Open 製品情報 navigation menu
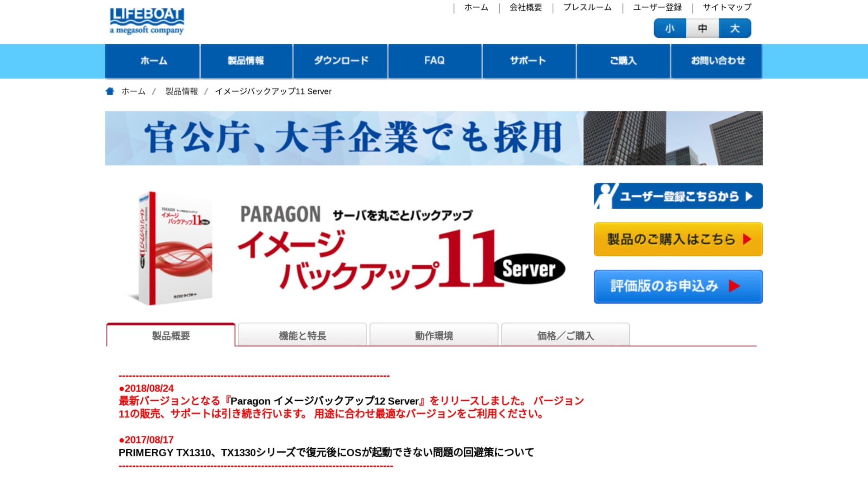 [x=246, y=61]
